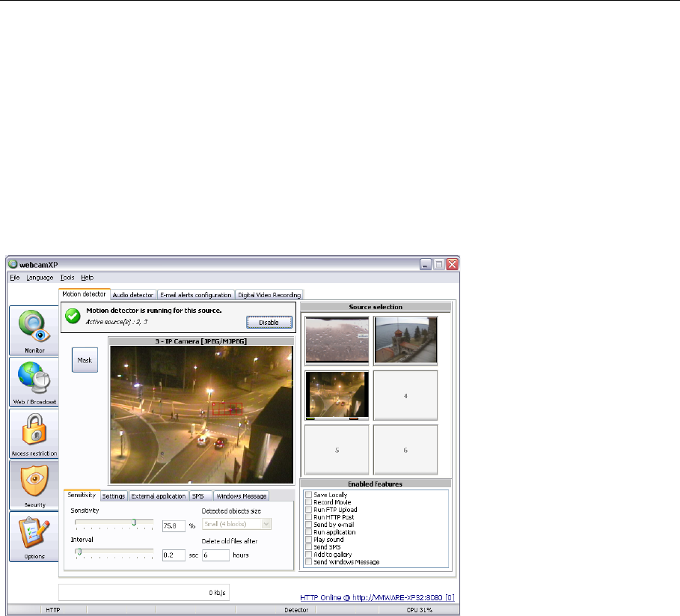Open the File menu
This screenshot has height=616, width=680.
pos(15,278)
